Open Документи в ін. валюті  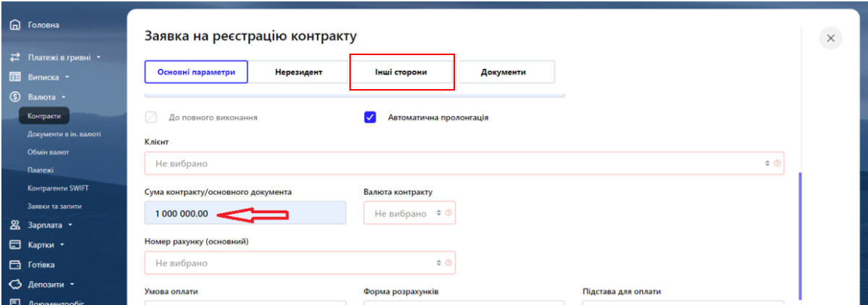click(x=64, y=134)
